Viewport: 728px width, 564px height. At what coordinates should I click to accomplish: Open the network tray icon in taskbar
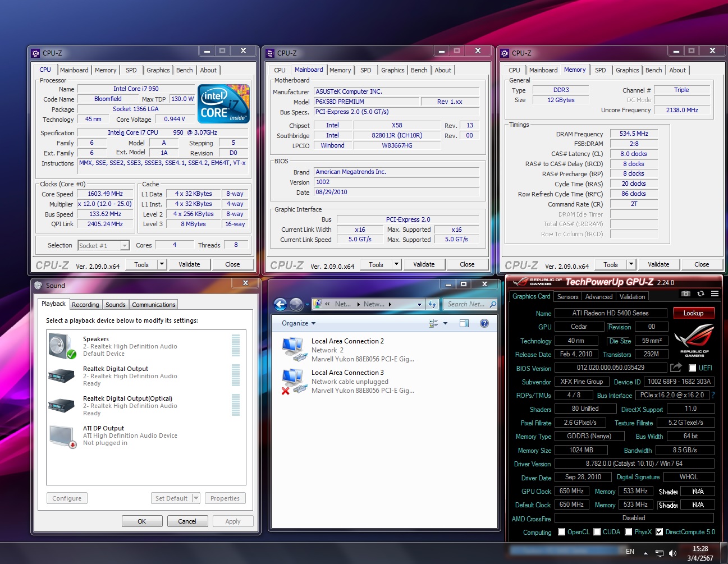tap(660, 553)
